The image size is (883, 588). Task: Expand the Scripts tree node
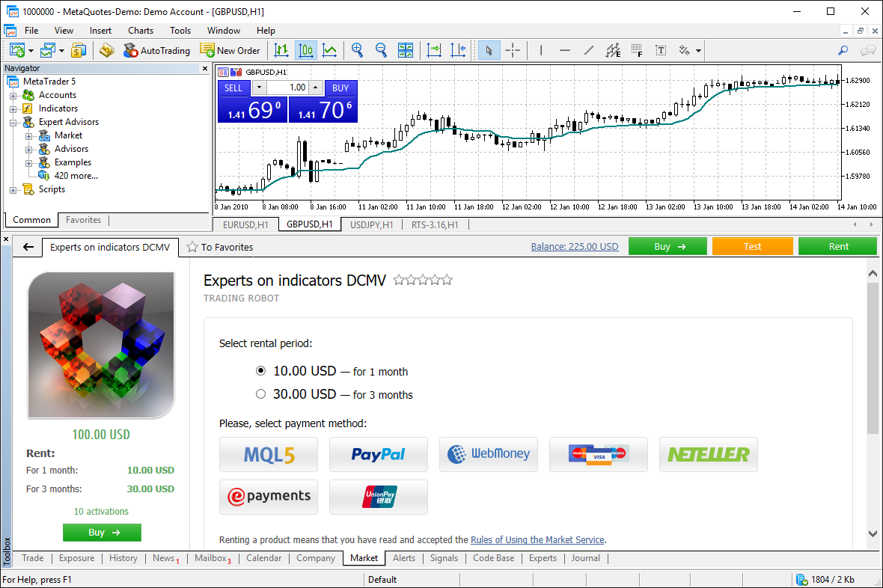tap(13, 189)
